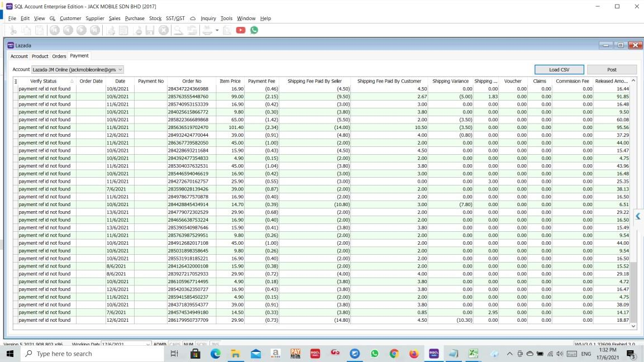Screen dimensions: 644x362
Task: Click the Post button
Action: 612,70
